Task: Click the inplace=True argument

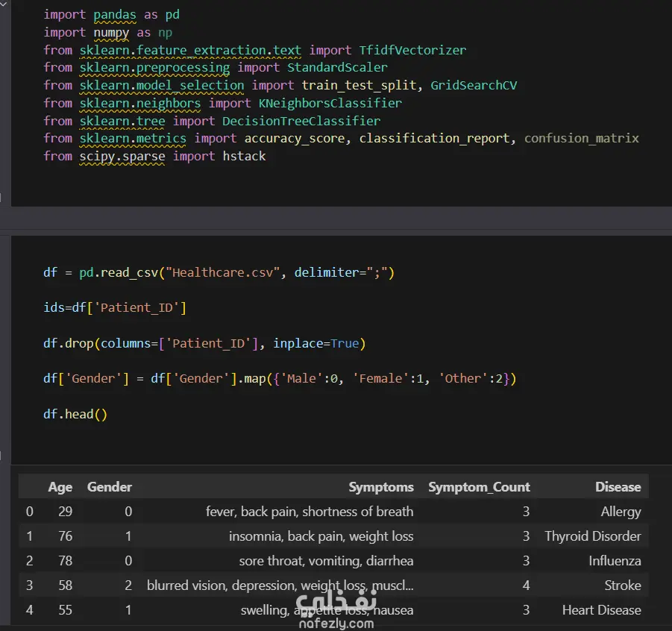Action: tap(315, 343)
